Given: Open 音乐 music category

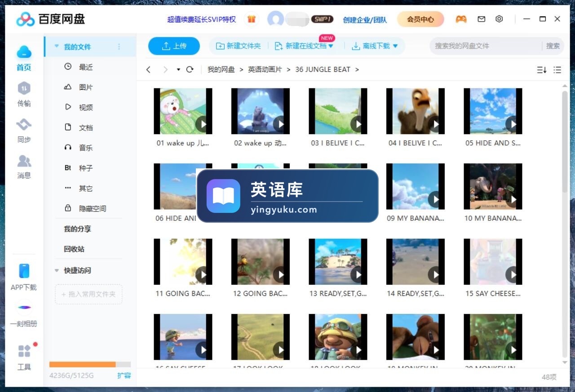Looking at the screenshot, I should (x=86, y=148).
